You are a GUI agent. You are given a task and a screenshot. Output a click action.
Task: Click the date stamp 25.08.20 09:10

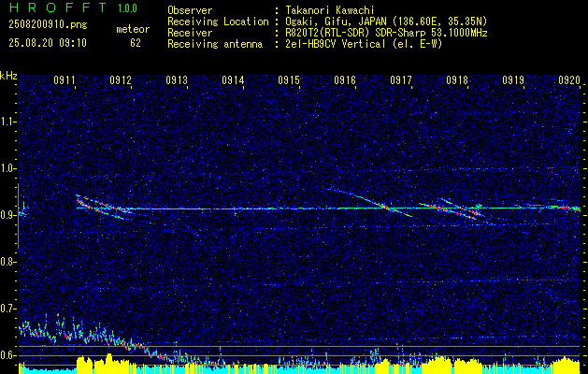(48, 43)
